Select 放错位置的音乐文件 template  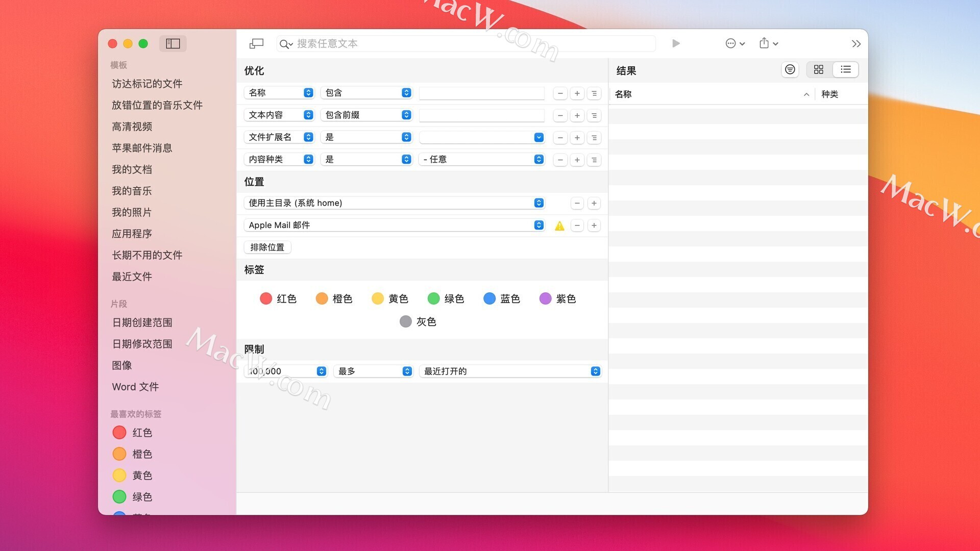[x=157, y=105]
